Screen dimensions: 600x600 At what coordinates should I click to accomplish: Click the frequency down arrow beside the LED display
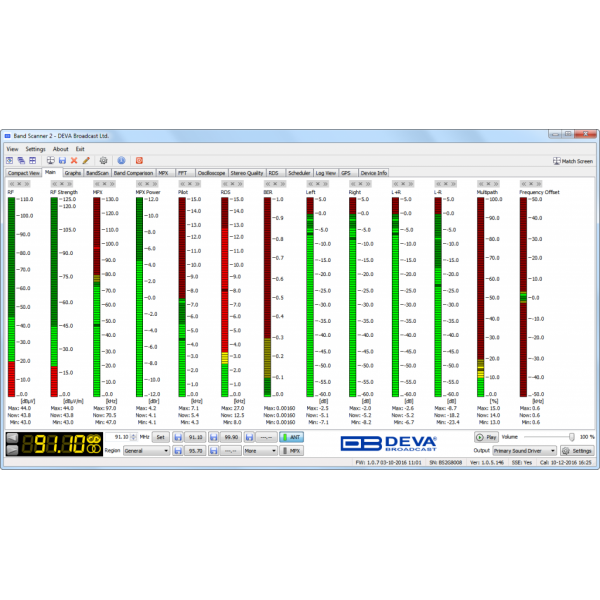[x=12, y=437]
